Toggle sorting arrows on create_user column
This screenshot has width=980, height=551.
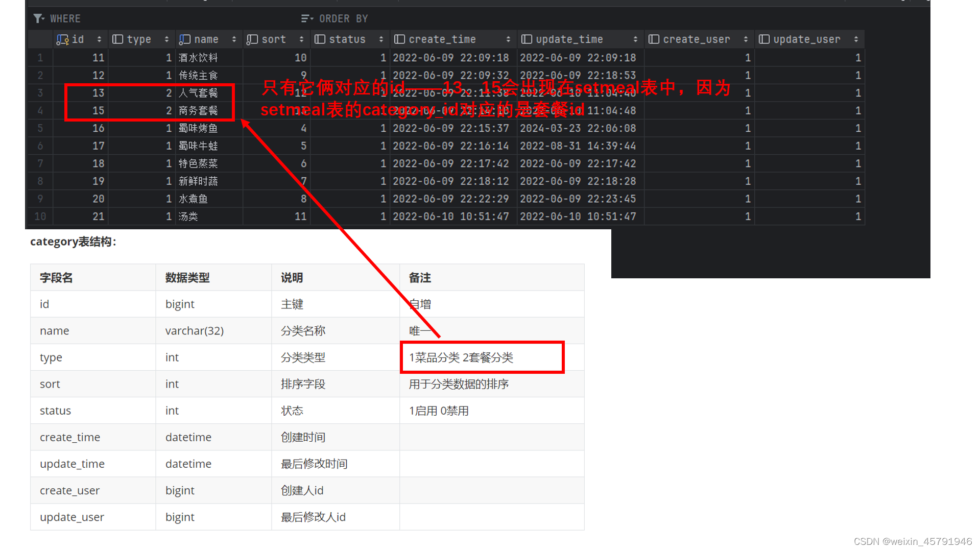click(x=746, y=39)
